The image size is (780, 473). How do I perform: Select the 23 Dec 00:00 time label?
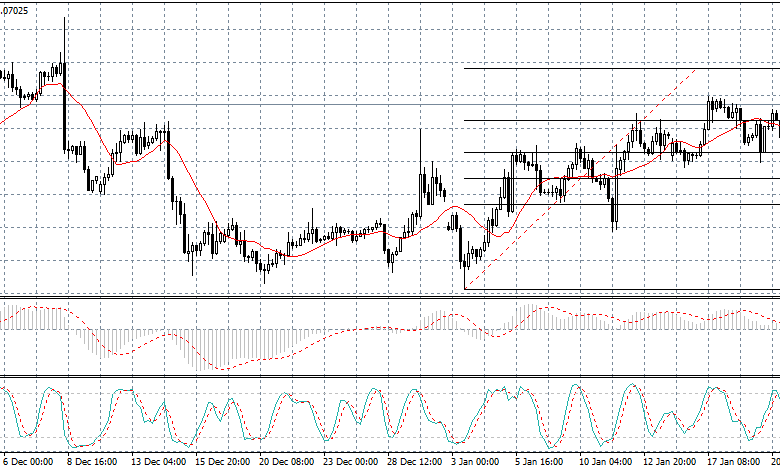point(352,463)
